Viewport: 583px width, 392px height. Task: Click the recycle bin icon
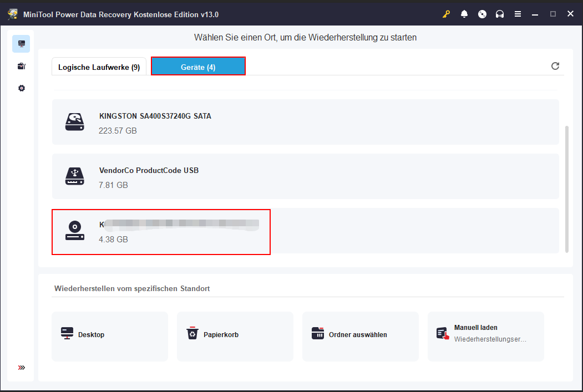click(x=192, y=333)
